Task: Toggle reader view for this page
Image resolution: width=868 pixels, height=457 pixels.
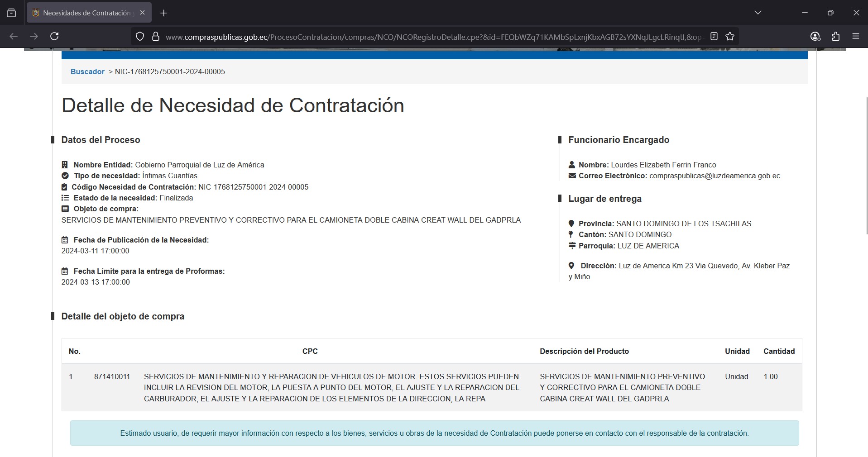Action: (x=714, y=37)
